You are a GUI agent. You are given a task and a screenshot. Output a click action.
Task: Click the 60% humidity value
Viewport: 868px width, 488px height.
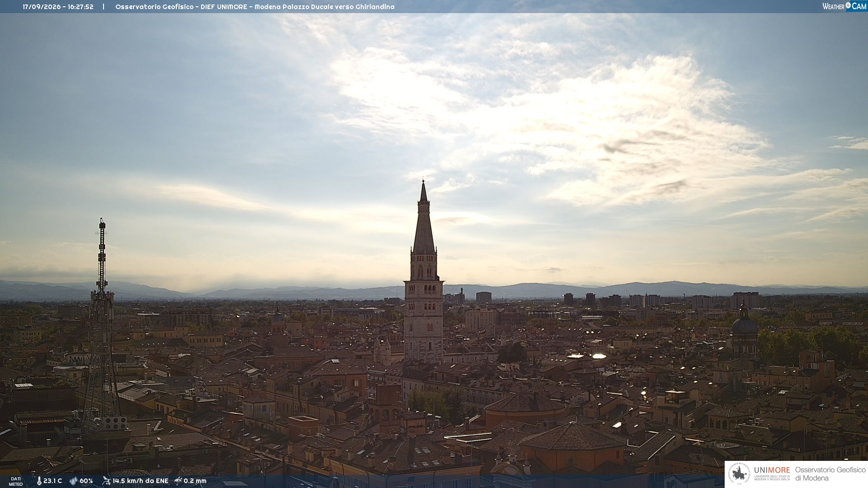[86, 481]
